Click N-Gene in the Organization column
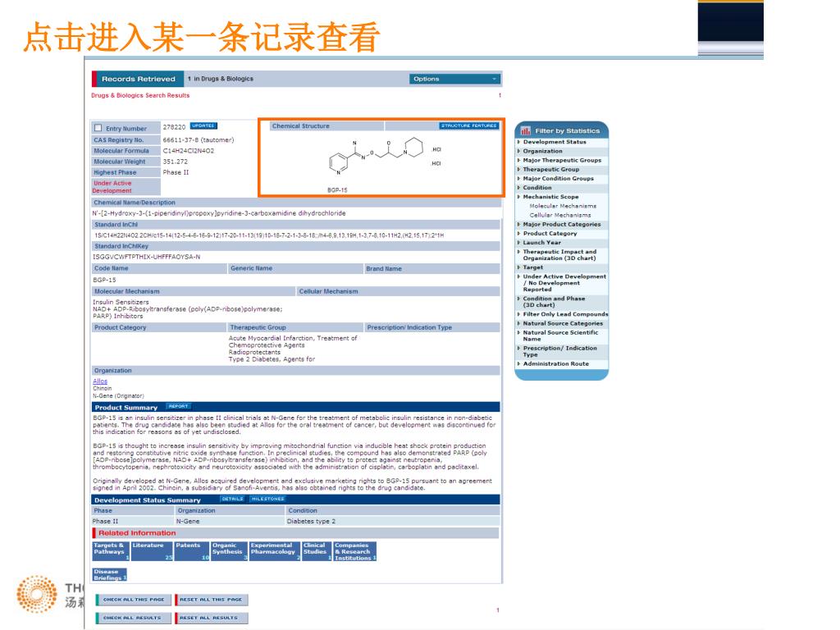The height and width of the screenshot is (630, 840). (x=188, y=521)
